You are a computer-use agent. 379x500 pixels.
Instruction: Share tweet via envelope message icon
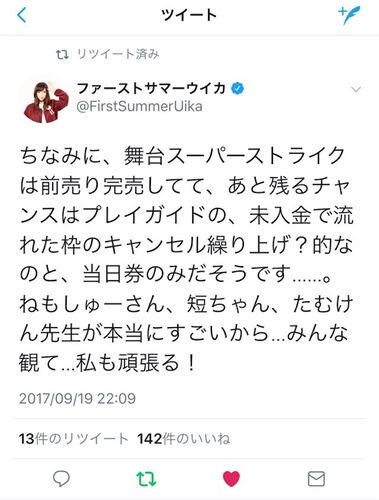point(316,479)
